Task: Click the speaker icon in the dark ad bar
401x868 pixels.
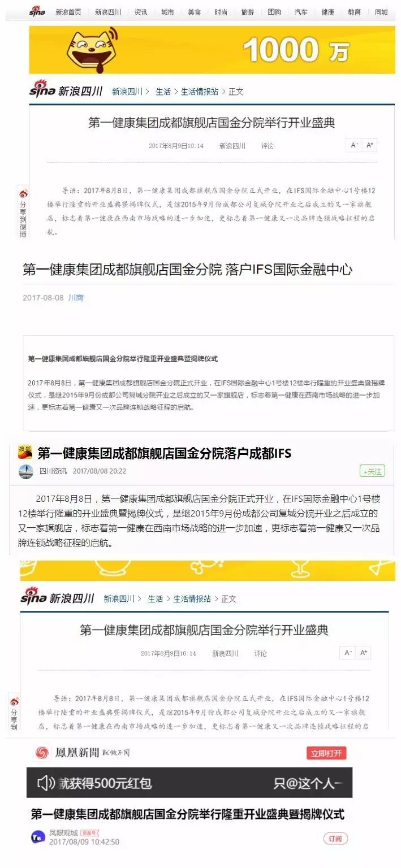Action: click(x=46, y=783)
